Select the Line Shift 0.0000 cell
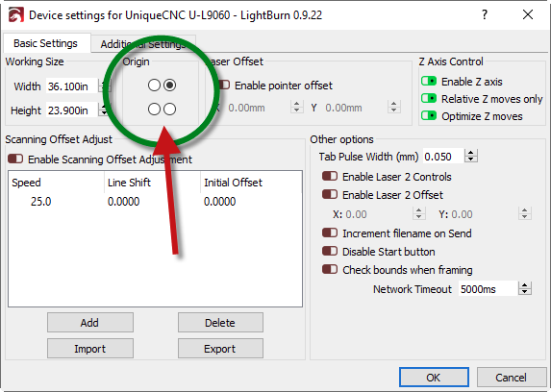The image size is (551, 392). tap(124, 202)
